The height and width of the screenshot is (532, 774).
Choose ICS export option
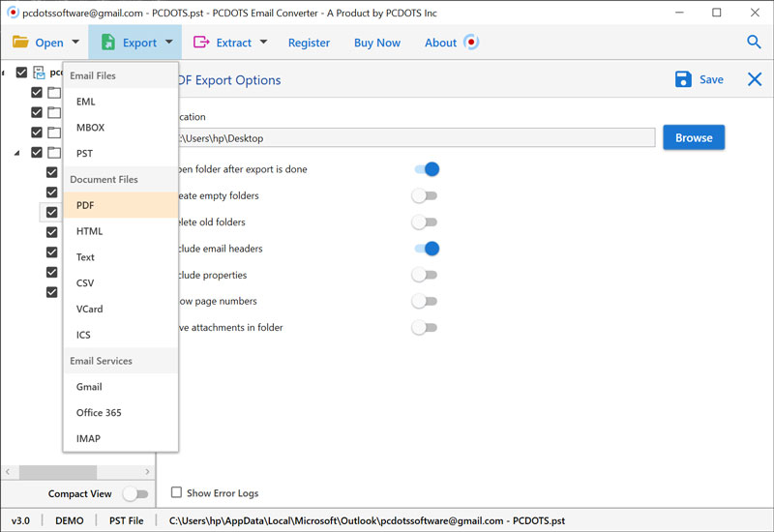click(120, 335)
